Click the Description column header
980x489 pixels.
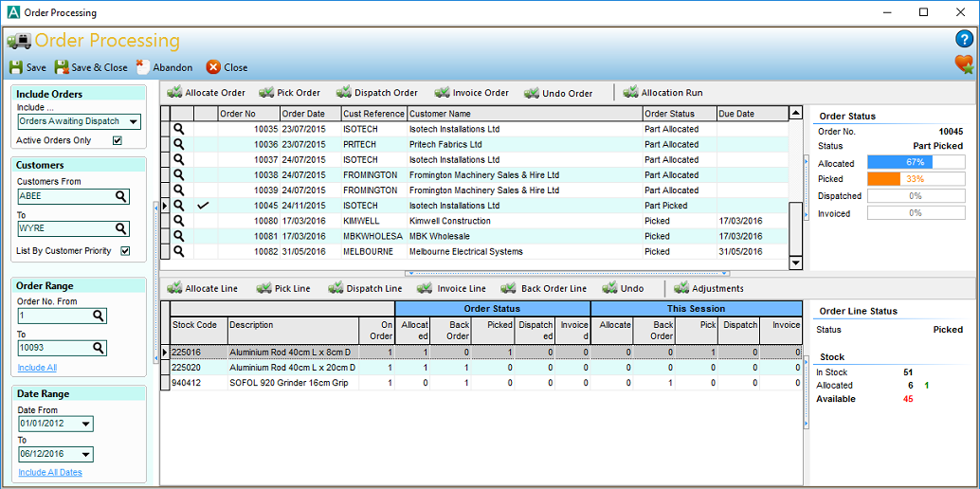pos(293,330)
